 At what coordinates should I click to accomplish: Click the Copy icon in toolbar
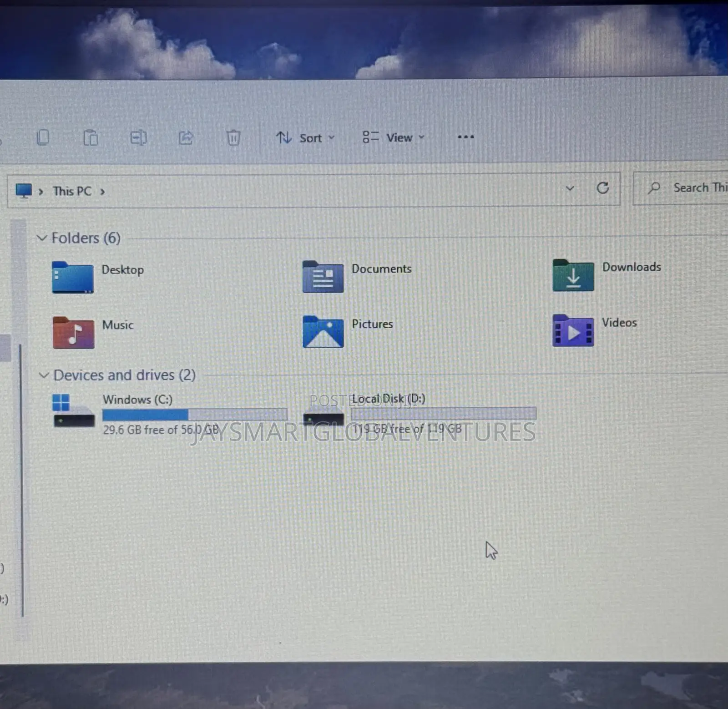(x=43, y=137)
